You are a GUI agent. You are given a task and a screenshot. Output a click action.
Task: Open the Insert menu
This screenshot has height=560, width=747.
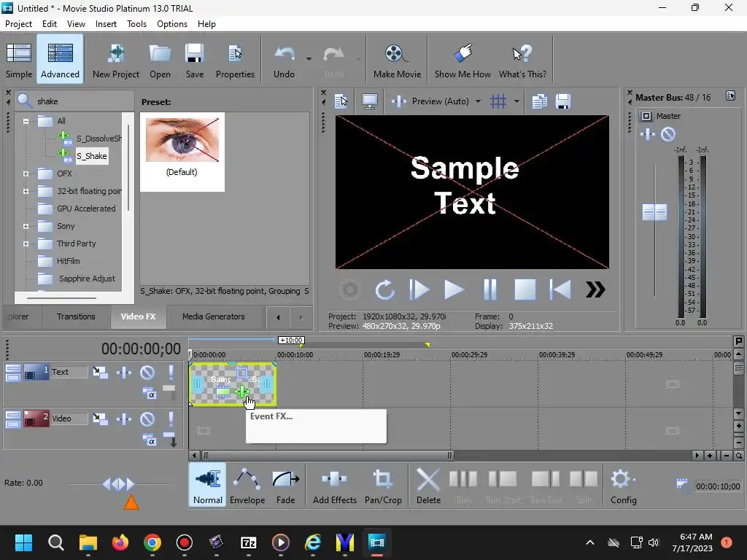click(x=106, y=24)
